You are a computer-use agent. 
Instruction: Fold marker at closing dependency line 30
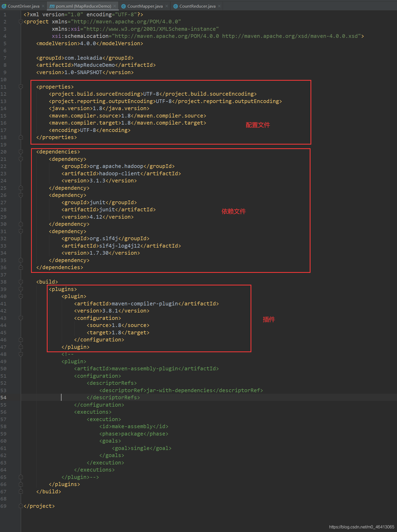[x=21, y=224]
